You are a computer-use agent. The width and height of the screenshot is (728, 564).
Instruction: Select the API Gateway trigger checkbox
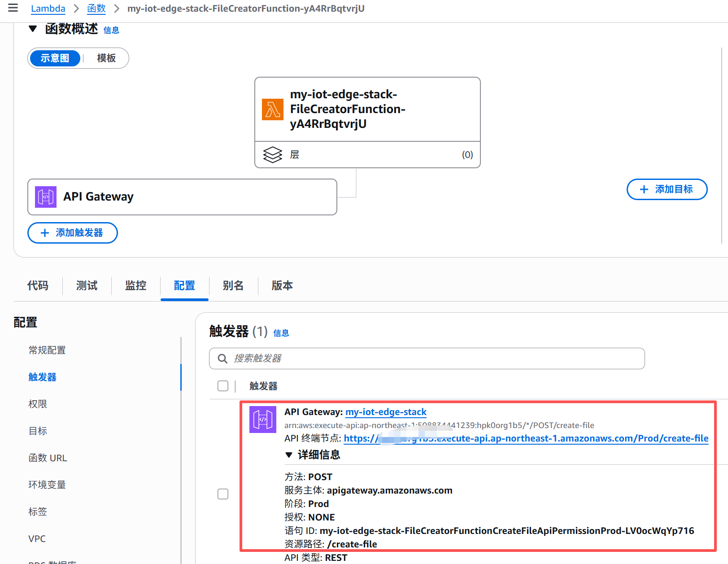(x=223, y=494)
